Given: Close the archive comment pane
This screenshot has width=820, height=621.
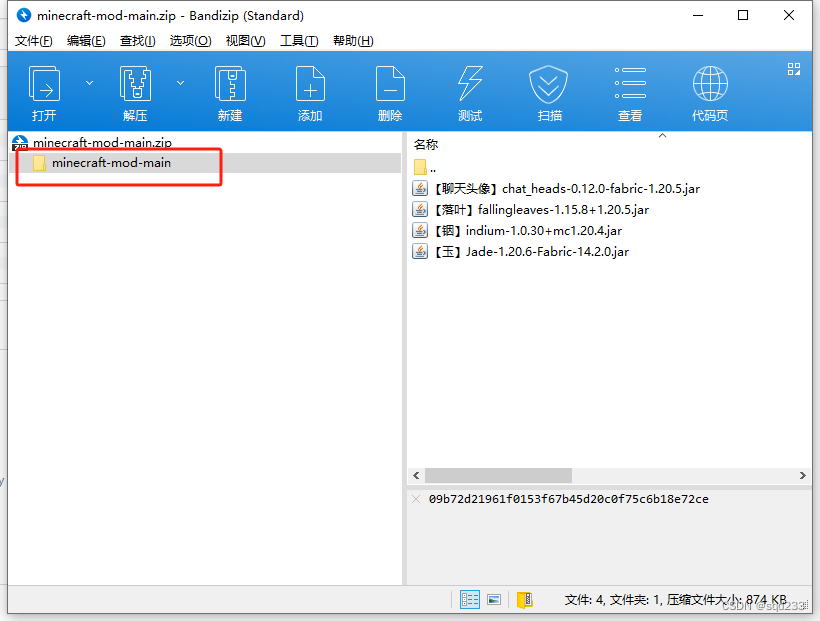Looking at the screenshot, I should click(416, 499).
